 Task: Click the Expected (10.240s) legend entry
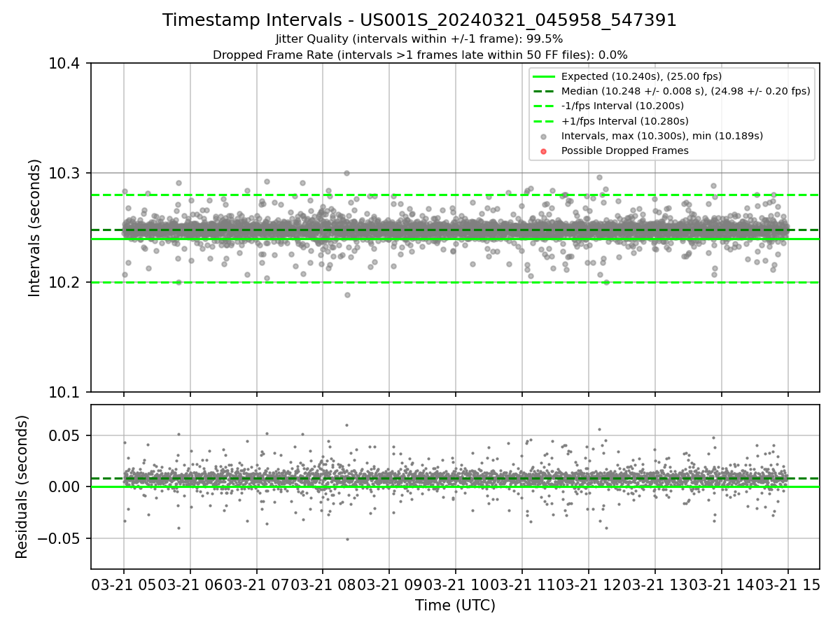pos(641,76)
